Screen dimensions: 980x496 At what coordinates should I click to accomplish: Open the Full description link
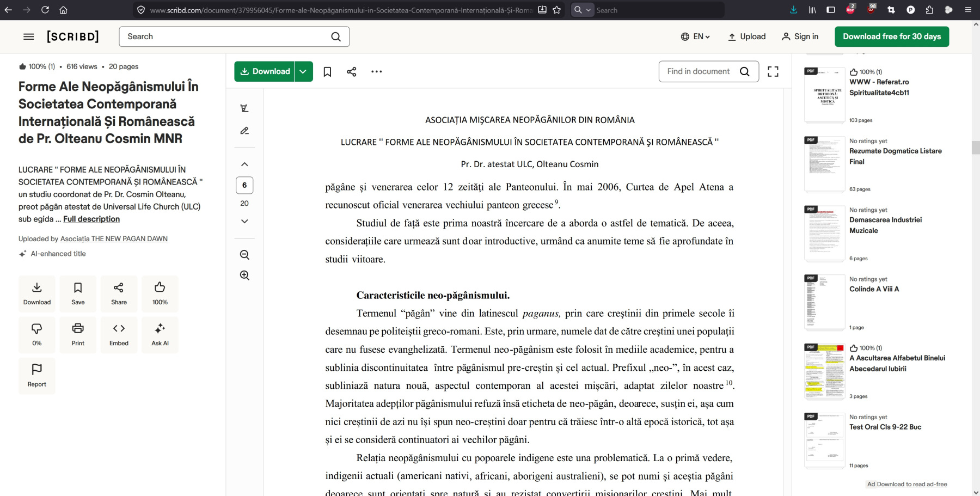pyautogui.click(x=91, y=219)
